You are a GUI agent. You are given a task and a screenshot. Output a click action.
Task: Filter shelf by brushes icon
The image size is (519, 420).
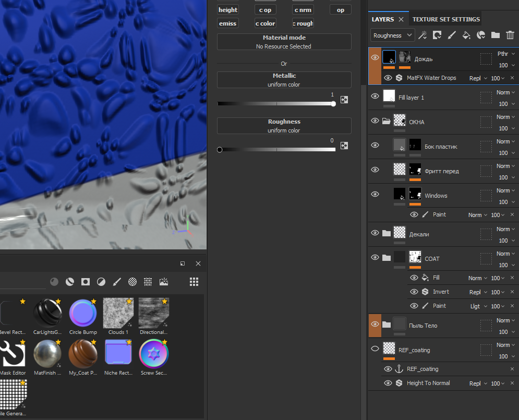pos(117,282)
